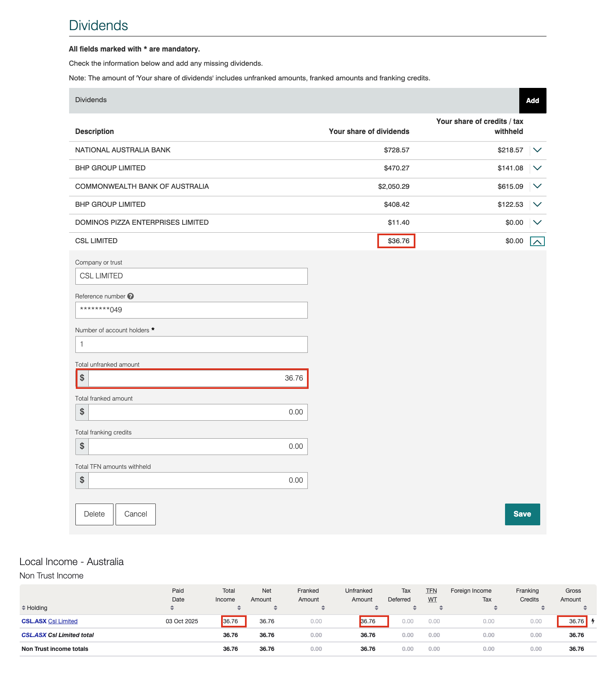The height and width of the screenshot is (676, 616).
Task: Open the Csl Limited company link
Action: 63,621
